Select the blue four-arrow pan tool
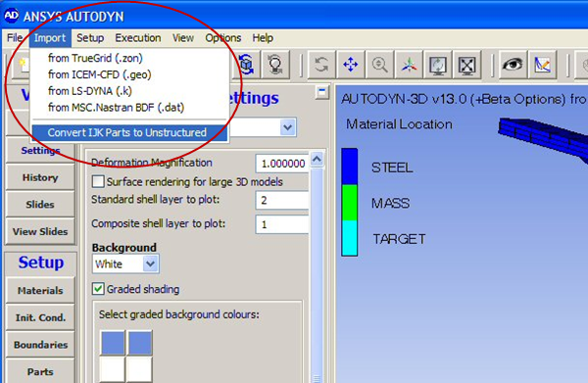 (351, 65)
